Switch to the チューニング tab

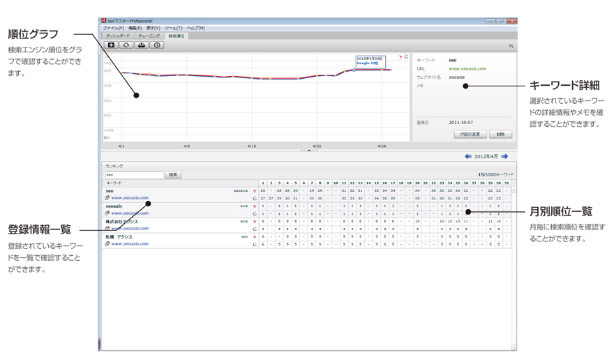[149, 36]
